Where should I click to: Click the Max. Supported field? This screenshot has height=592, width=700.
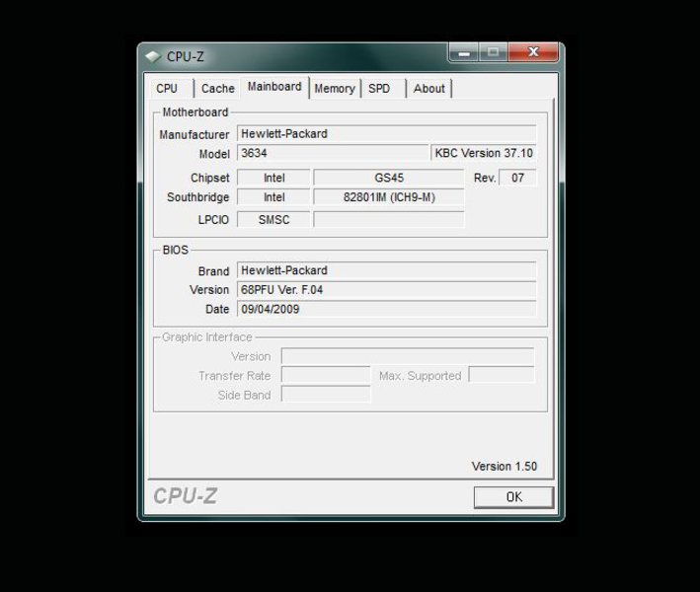point(502,375)
